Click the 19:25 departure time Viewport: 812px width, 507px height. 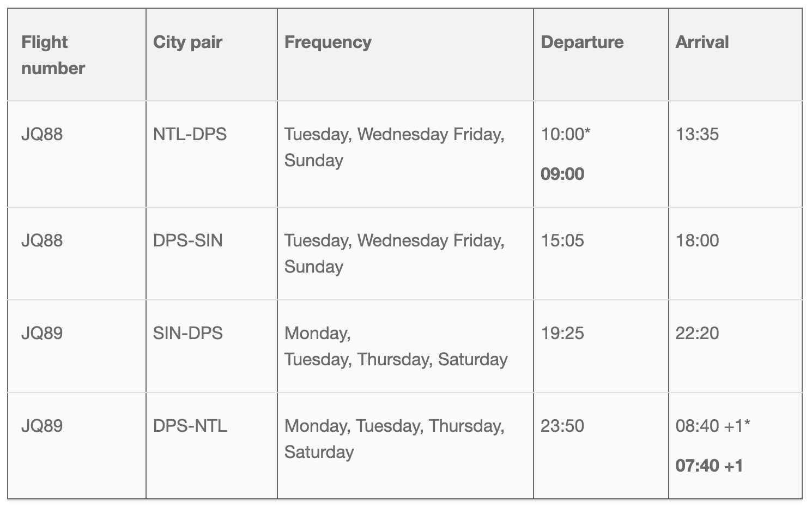click(x=562, y=333)
